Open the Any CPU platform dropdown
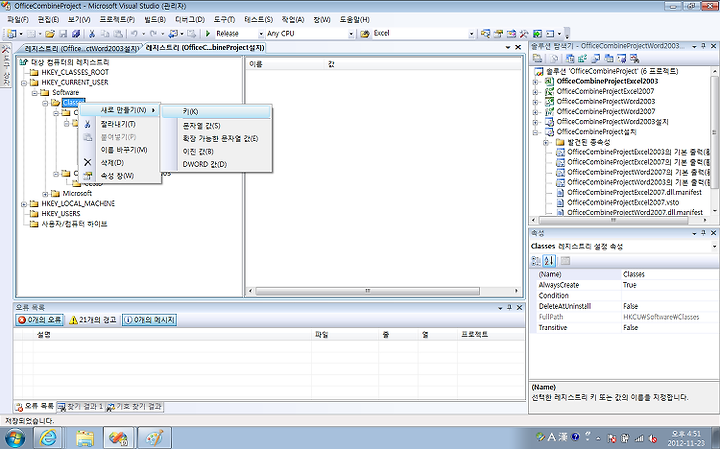720x449 pixels. (351, 34)
